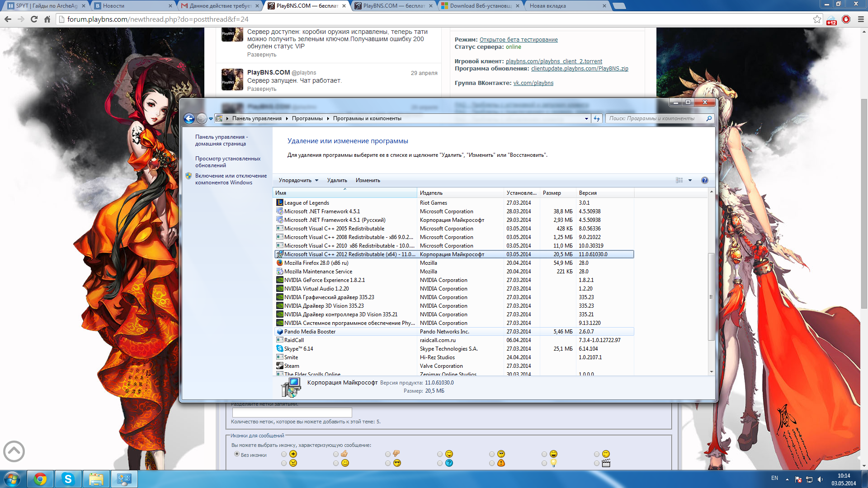Click the bookmark star in Chrome address bar
Viewport: 868px width, 488px height.
(x=817, y=19)
